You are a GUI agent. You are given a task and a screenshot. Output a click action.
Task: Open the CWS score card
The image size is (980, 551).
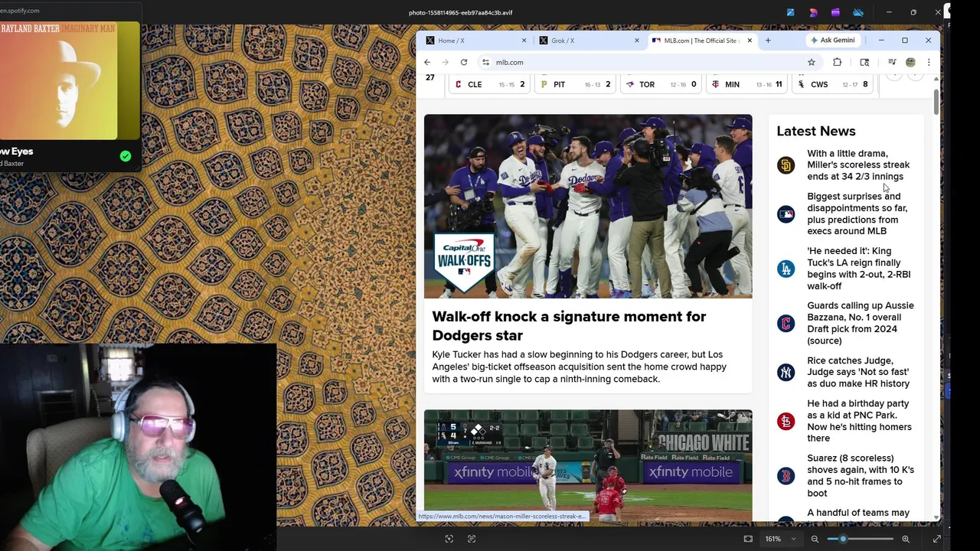click(x=833, y=84)
